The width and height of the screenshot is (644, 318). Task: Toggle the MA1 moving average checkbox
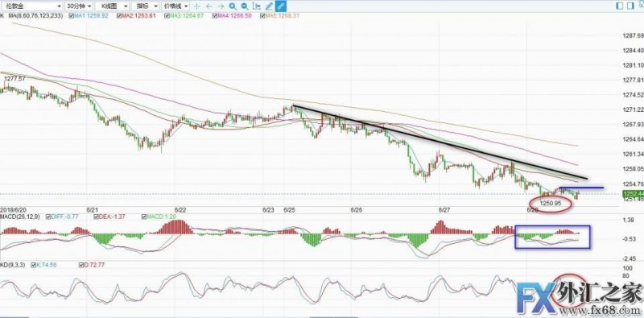coord(72,15)
